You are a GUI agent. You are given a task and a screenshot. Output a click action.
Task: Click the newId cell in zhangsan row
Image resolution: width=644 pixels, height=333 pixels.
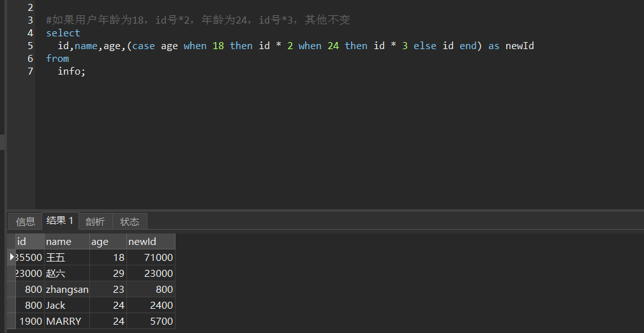pyautogui.click(x=151, y=290)
